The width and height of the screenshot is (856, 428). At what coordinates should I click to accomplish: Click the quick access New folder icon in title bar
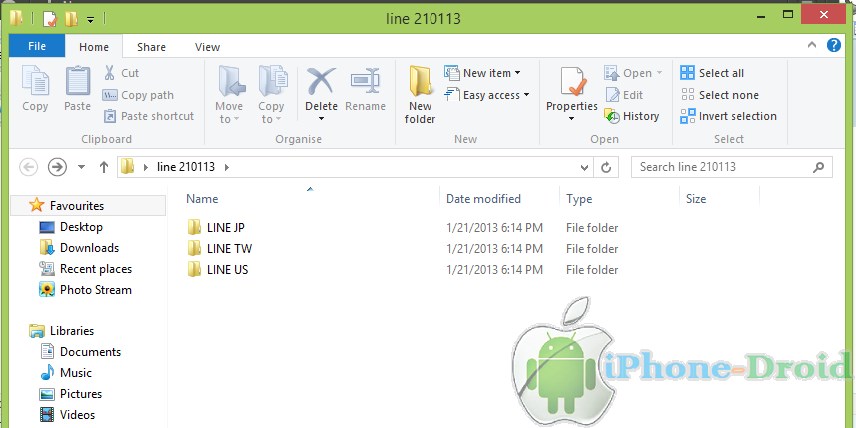pyautogui.click(x=71, y=19)
